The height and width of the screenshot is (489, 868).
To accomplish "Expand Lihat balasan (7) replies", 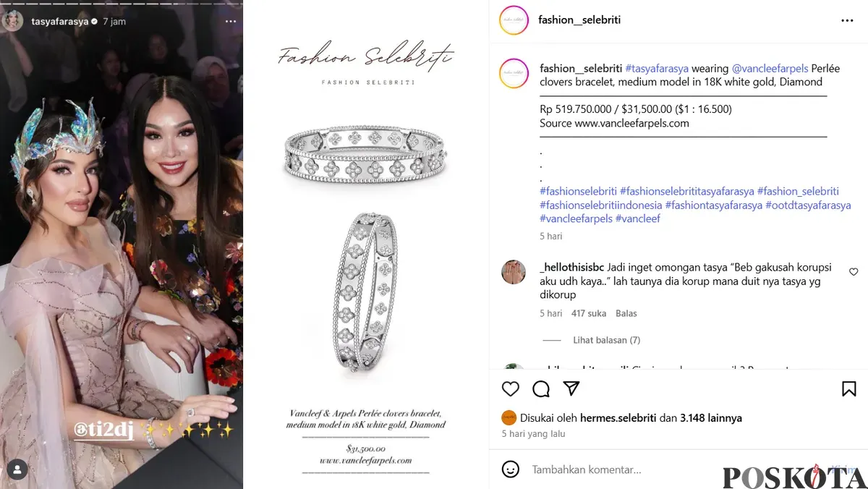I will [x=606, y=340].
